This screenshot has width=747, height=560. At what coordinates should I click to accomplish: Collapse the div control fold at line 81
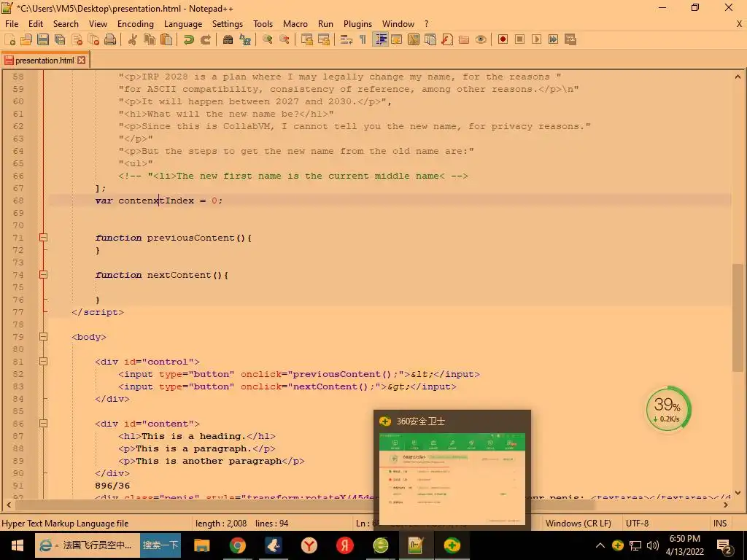(x=43, y=361)
